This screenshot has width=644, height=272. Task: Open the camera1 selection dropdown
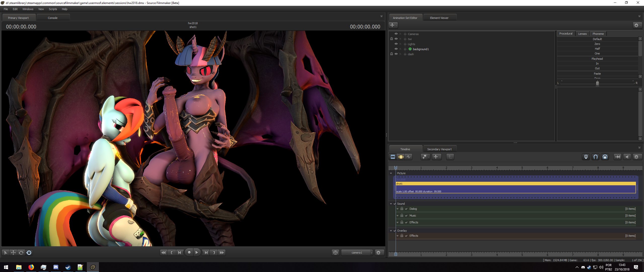click(357, 253)
